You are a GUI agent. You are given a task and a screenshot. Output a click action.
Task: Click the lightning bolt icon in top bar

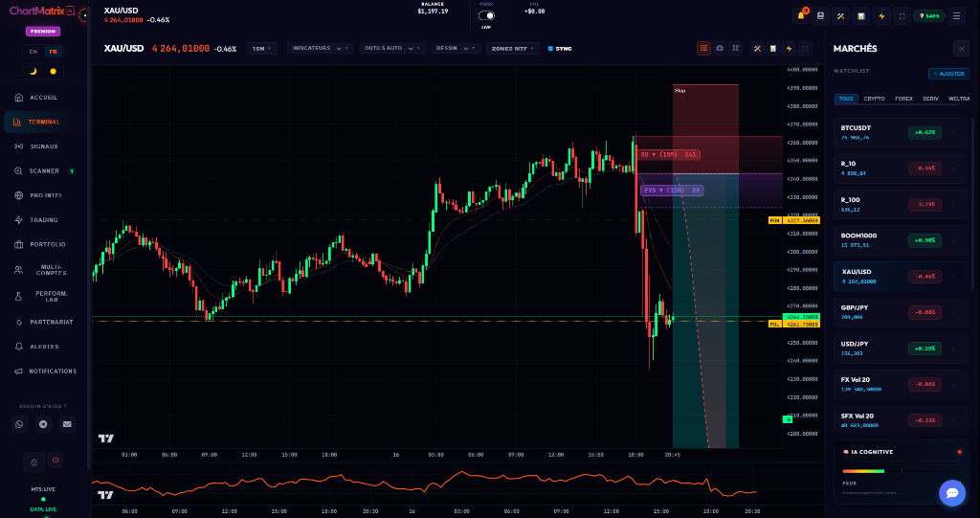[x=881, y=16]
